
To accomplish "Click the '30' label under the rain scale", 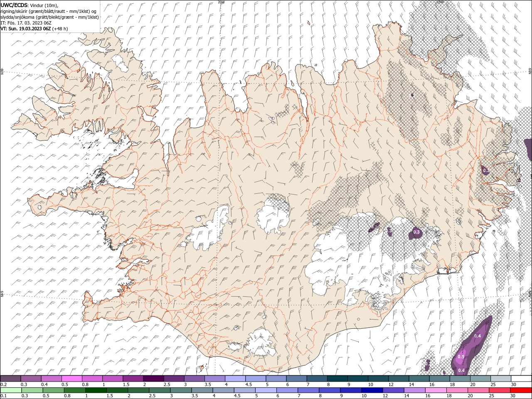I will pos(514,396).
